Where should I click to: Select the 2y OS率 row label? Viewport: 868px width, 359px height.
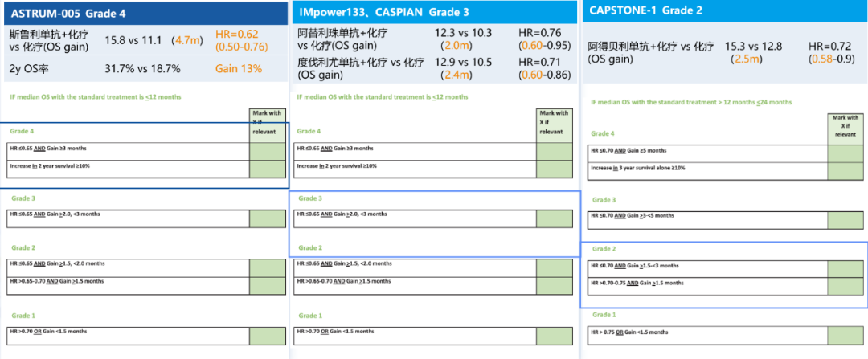coord(28,69)
